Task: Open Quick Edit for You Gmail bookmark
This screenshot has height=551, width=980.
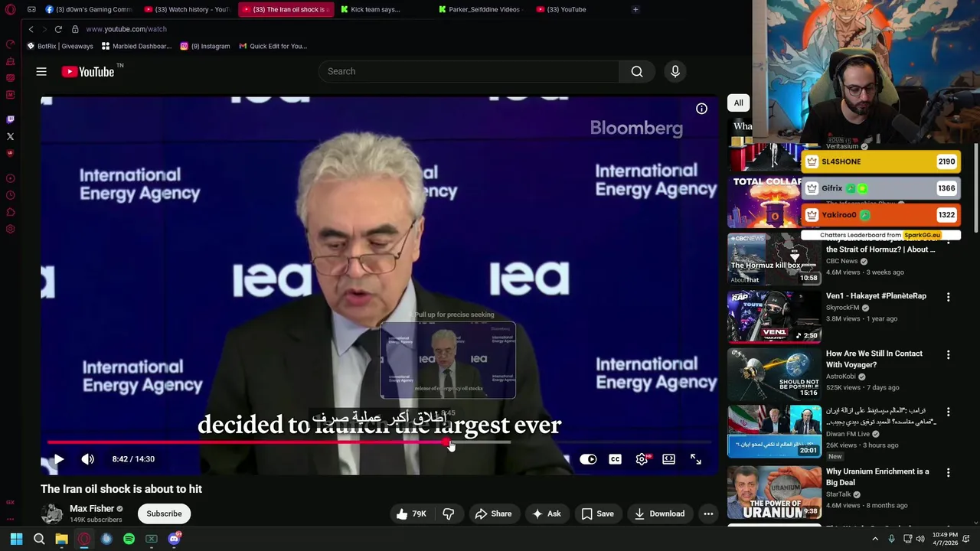Action: point(273,46)
